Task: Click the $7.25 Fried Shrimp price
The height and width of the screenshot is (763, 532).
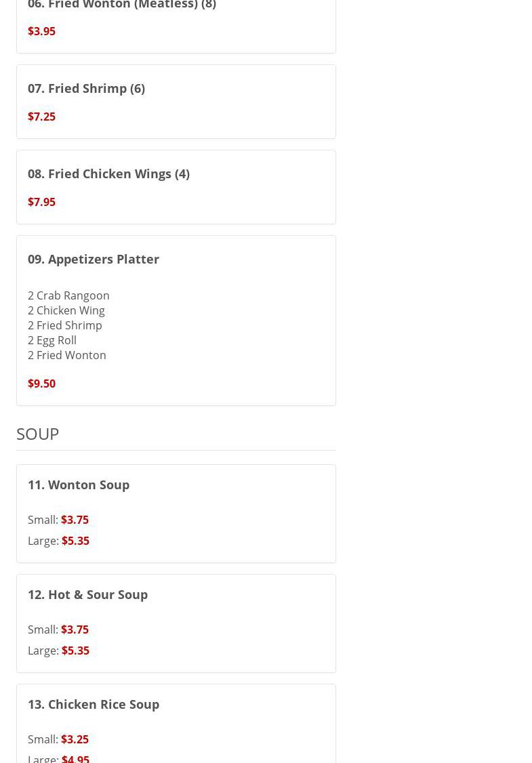Action: point(41,117)
